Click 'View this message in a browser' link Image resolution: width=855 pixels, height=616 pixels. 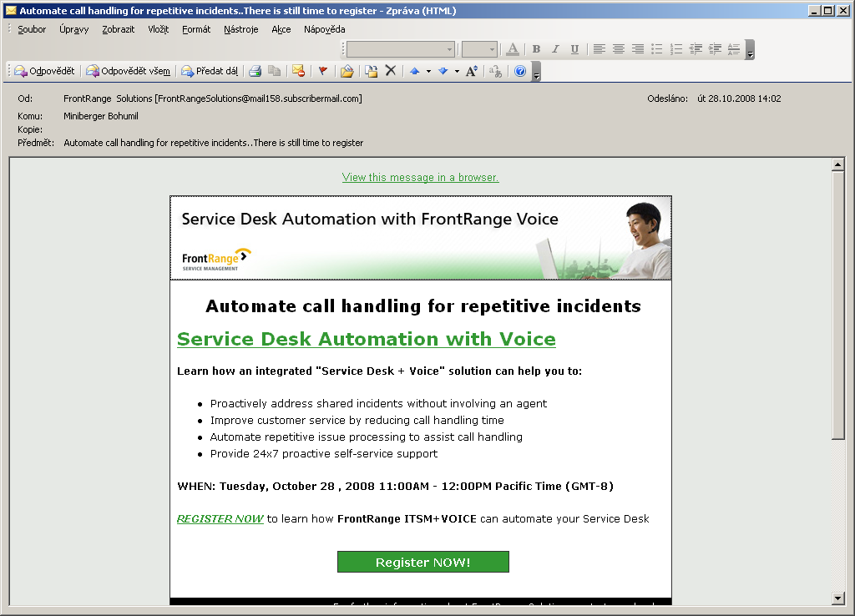[x=421, y=177]
